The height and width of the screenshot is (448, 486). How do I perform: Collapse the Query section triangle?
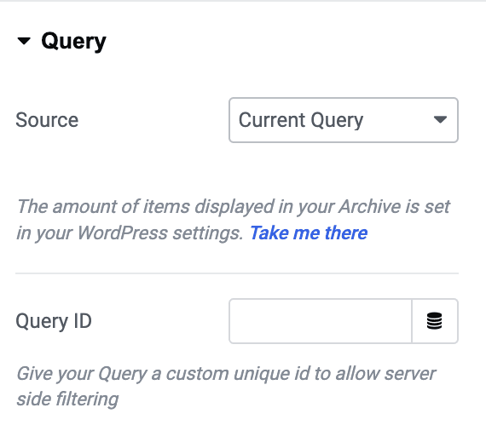(24, 41)
